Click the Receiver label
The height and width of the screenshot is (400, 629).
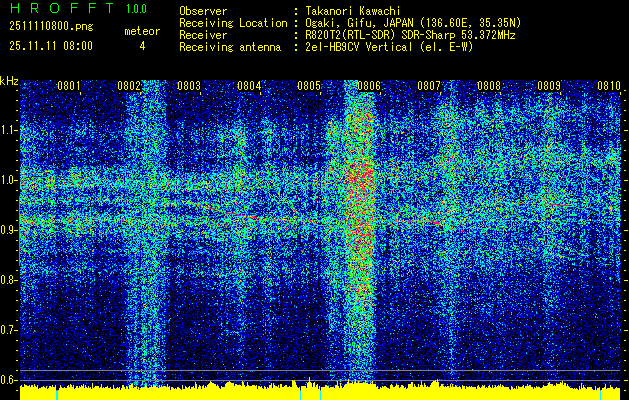pos(203,35)
